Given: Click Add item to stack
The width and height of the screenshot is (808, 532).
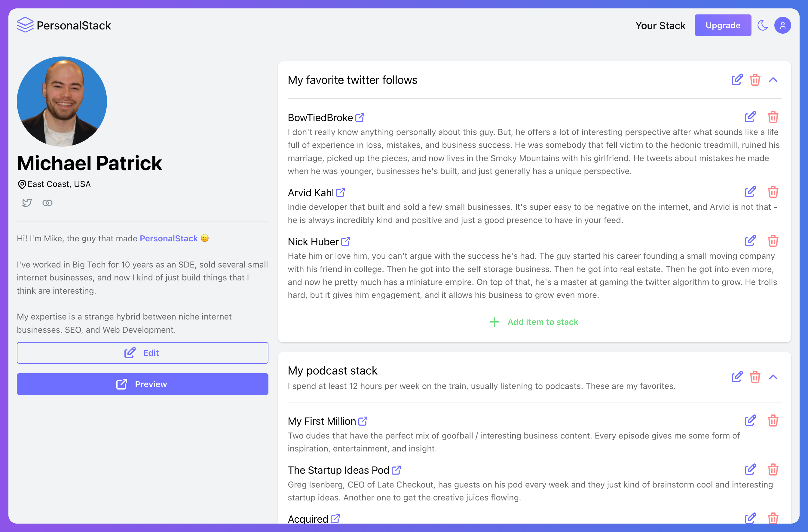Looking at the screenshot, I should (534, 322).
